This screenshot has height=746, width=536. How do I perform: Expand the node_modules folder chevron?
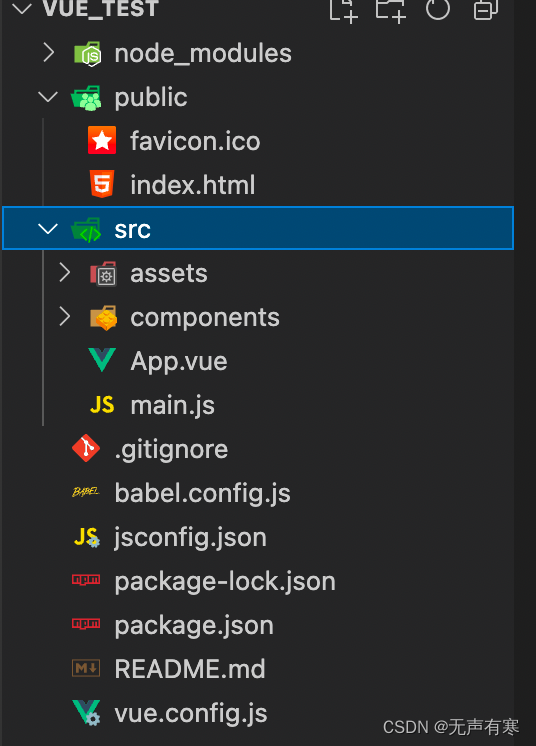49,52
